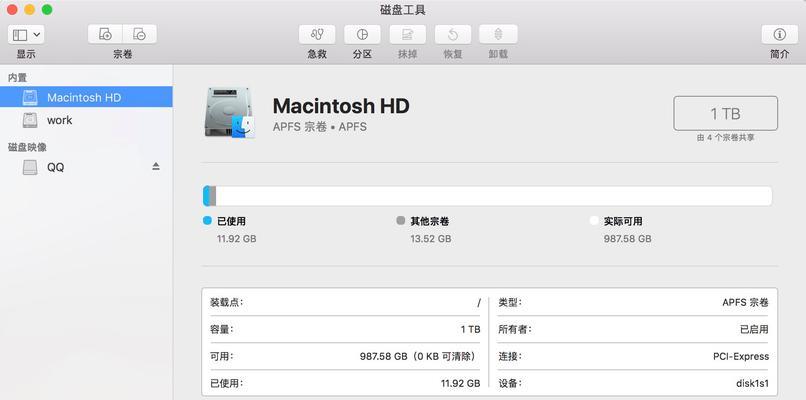Click the 987.58 GB value under 实际可用

(x=628, y=239)
